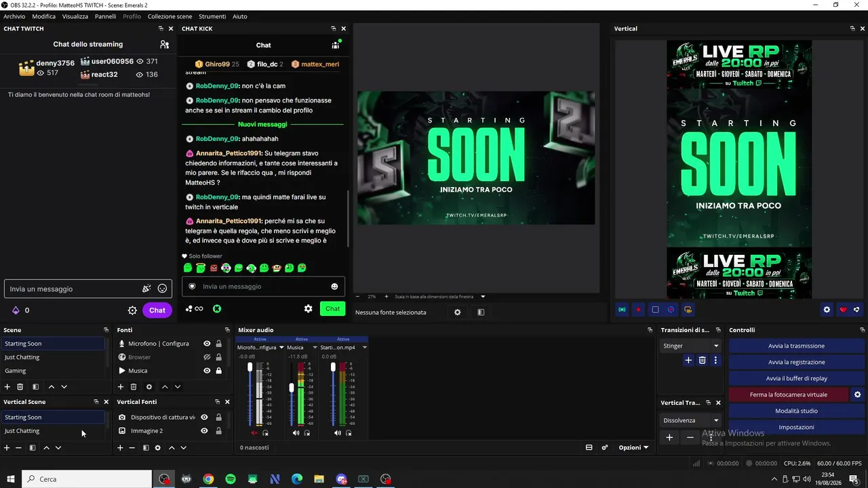Hide the Dispositivo di cattura video source
The height and width of the screenshot is (488, 868).
coord(204,418)
